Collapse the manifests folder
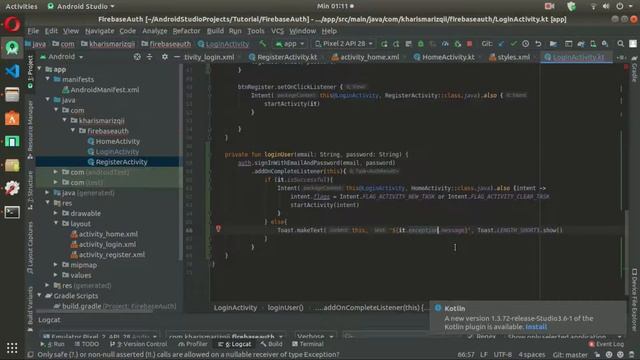 click(x=48, y=79)
